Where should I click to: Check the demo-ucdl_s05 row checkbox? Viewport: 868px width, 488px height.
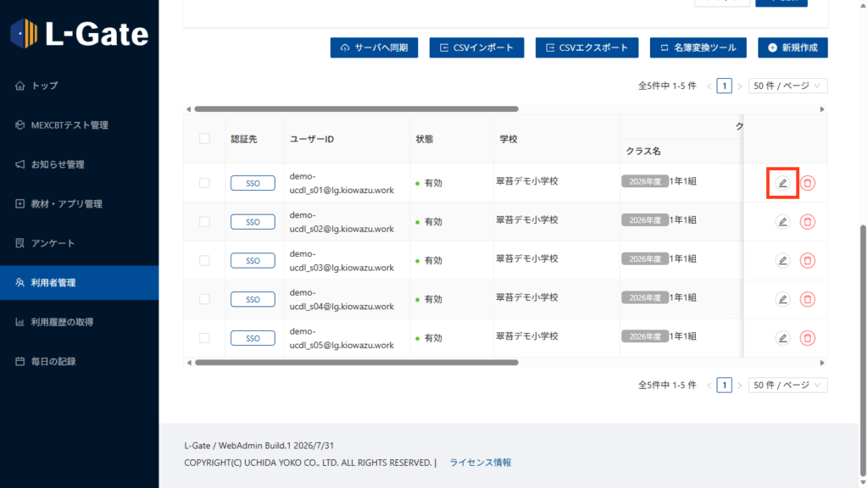[204, 338]
